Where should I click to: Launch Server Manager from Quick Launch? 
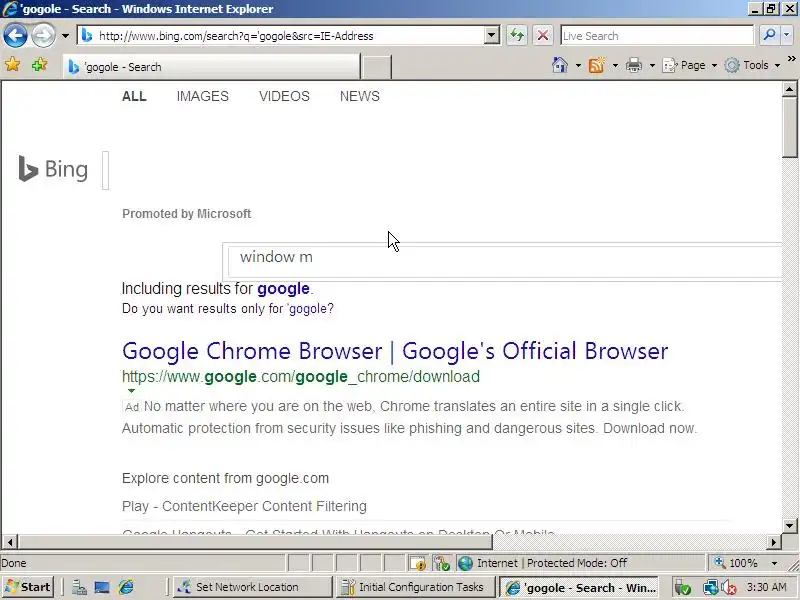pyautogui.click(x=79, y=587)
